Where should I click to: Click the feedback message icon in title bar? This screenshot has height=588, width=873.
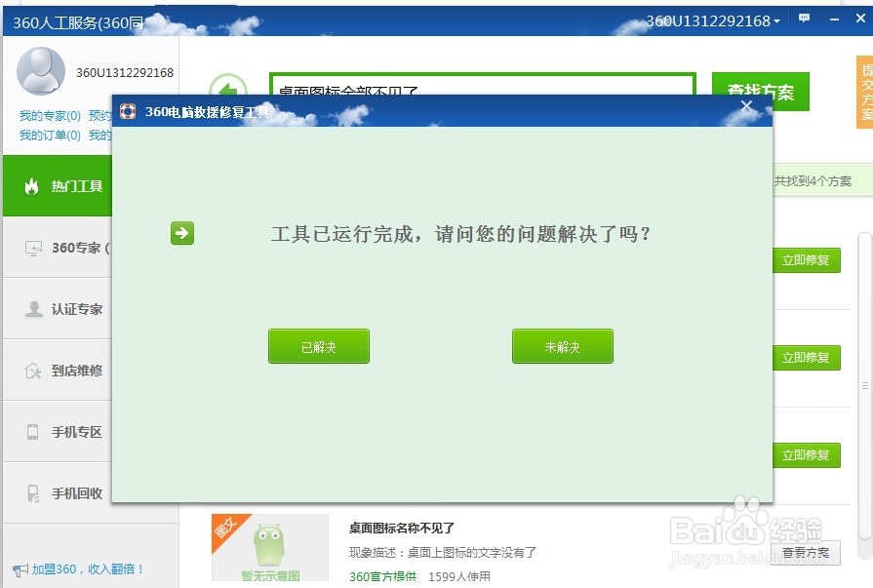pyautogui.click(x=804, y=19)
